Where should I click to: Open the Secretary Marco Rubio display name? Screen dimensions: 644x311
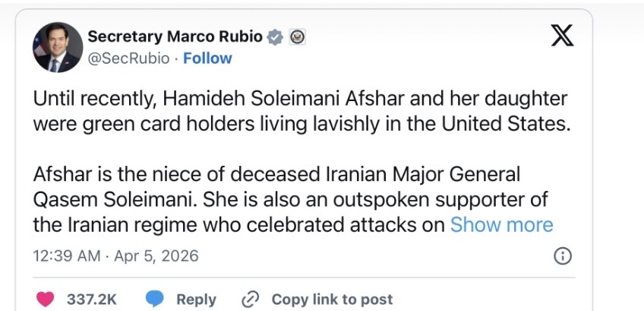[175, 36]
